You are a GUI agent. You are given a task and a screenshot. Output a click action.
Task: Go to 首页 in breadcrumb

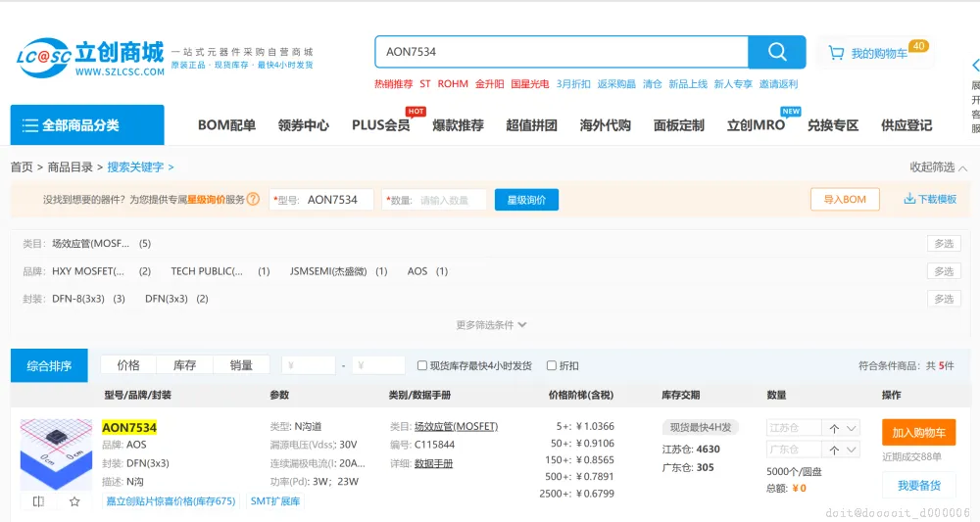[x=22, y=166]
